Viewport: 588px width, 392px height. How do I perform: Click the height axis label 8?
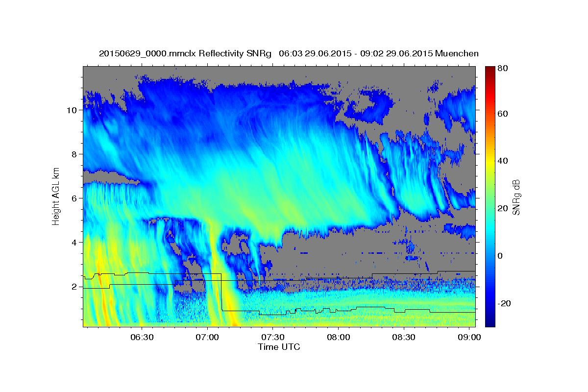tap(75, 154)
